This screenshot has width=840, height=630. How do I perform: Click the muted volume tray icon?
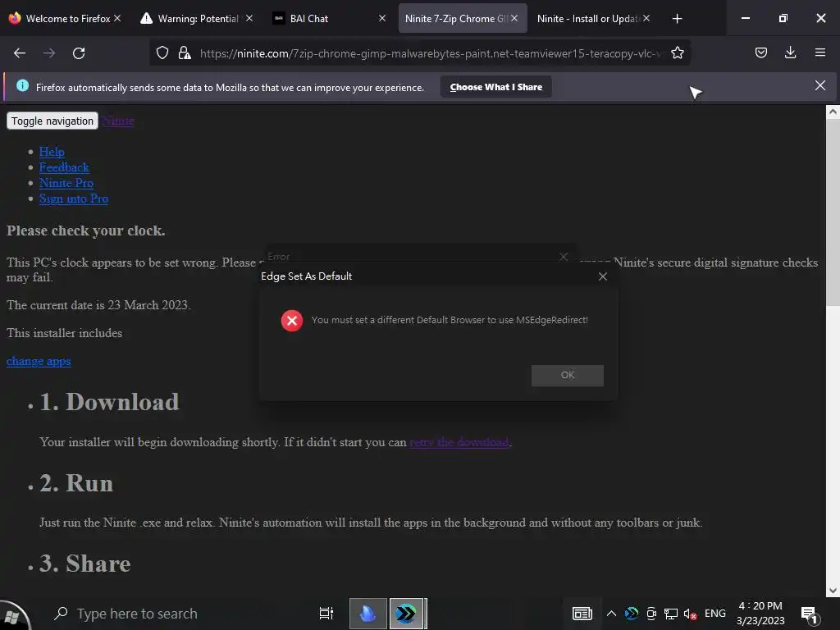(x=690, y=614)
